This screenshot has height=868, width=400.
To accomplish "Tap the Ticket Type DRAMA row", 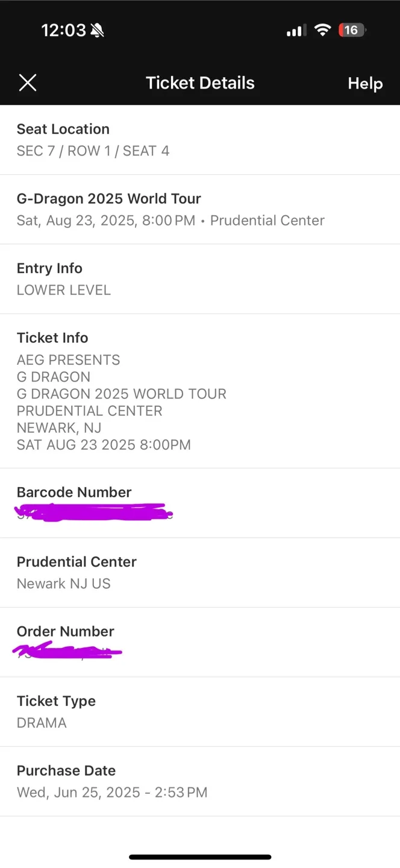I will tap(200, 712).
